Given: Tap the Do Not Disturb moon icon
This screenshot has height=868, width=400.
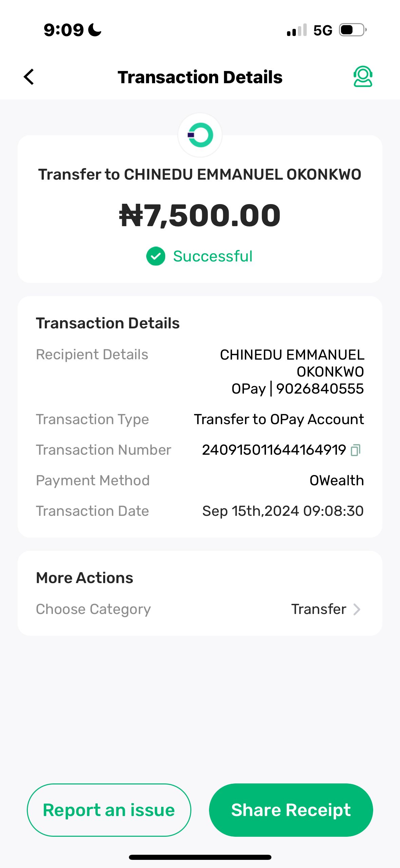Looking at the screenshot, I should [x=95, y=30].
